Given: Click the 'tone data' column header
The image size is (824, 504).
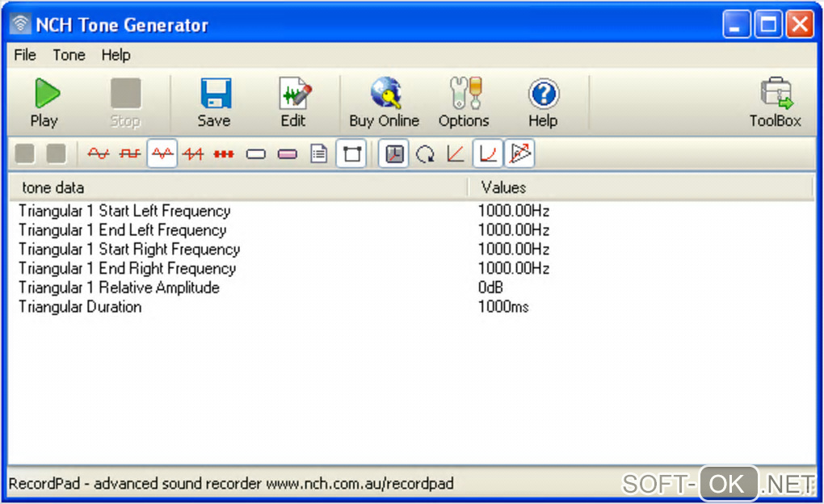Looking at the screenshot, I should pos(238,187).
